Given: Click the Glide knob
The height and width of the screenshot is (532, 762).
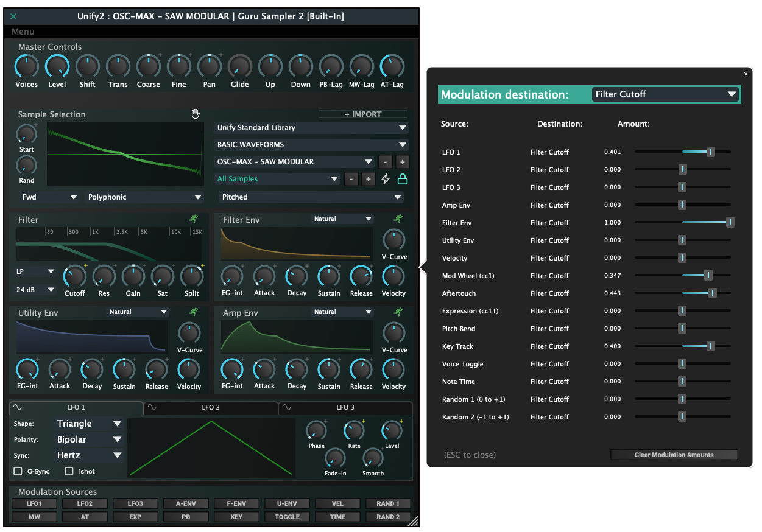Looking at the screenshot, I should pyautogui.click(x=239, y=66).
